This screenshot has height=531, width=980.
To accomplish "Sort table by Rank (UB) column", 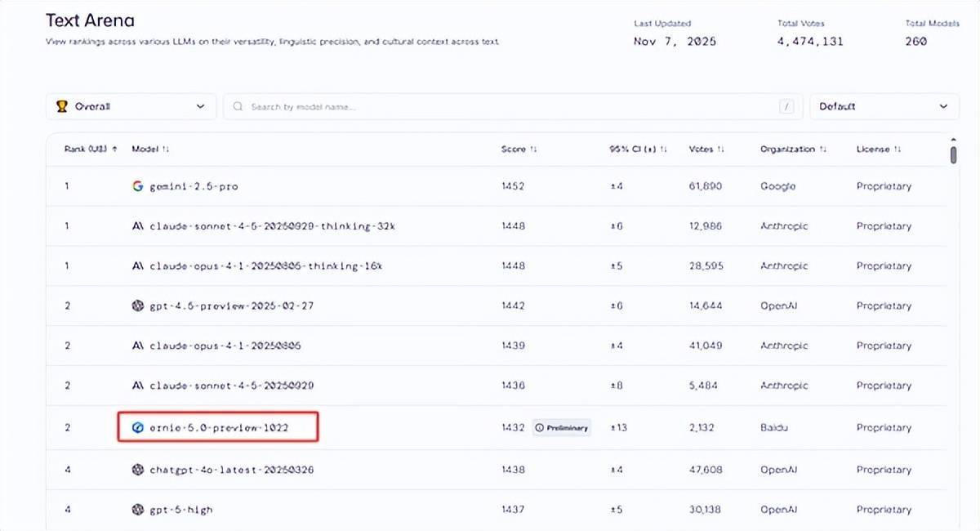I will click(x=91, y=149).
